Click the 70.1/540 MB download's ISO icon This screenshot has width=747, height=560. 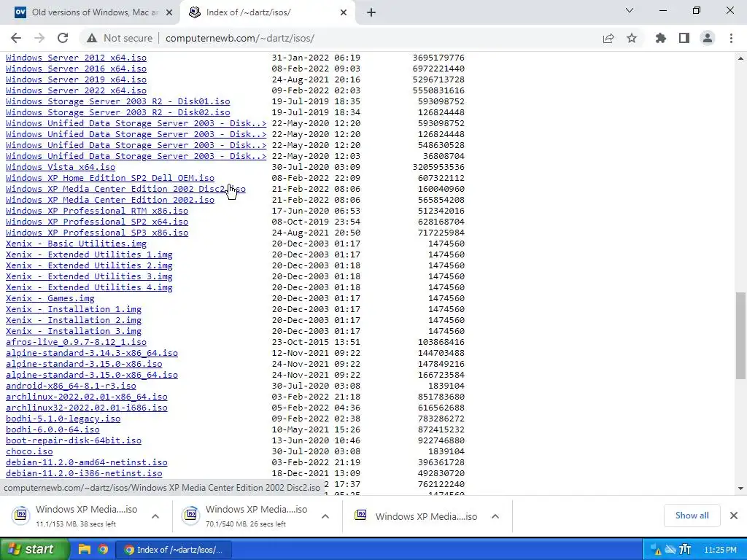190,516
